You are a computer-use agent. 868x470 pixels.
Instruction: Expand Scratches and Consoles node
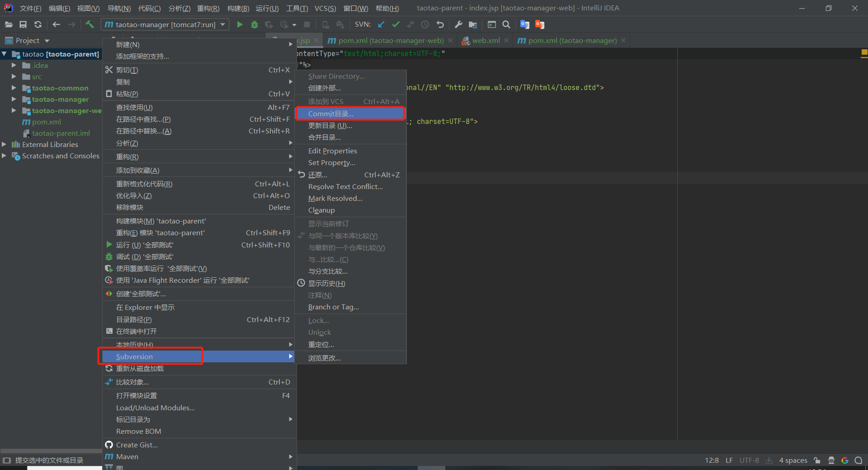4,156
